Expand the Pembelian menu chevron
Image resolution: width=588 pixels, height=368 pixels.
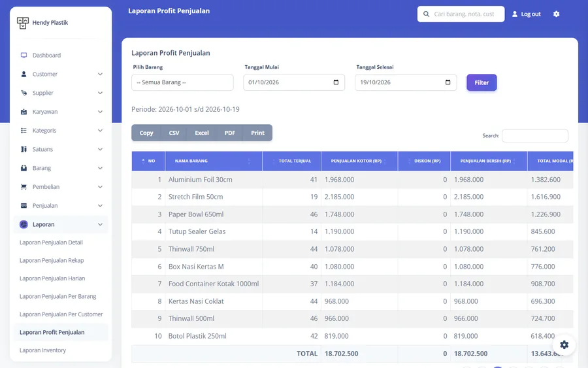pyautogui.click(x=100, y=186)
